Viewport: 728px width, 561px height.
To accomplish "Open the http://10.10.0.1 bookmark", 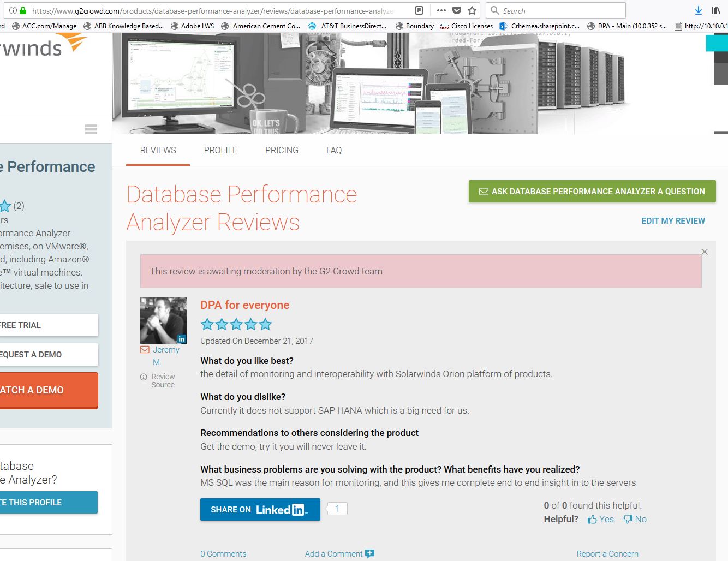I will [x=701, y=26].
